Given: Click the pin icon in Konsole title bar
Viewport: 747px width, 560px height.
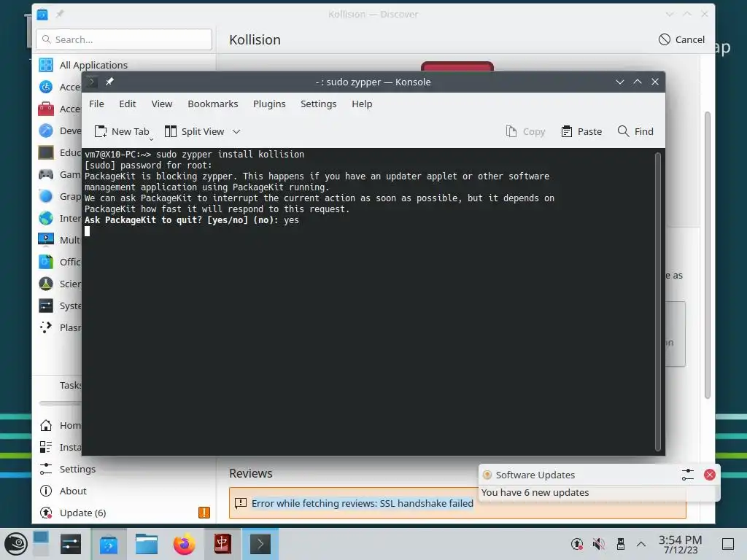Looking at the screenshot, I should [109, 82].
